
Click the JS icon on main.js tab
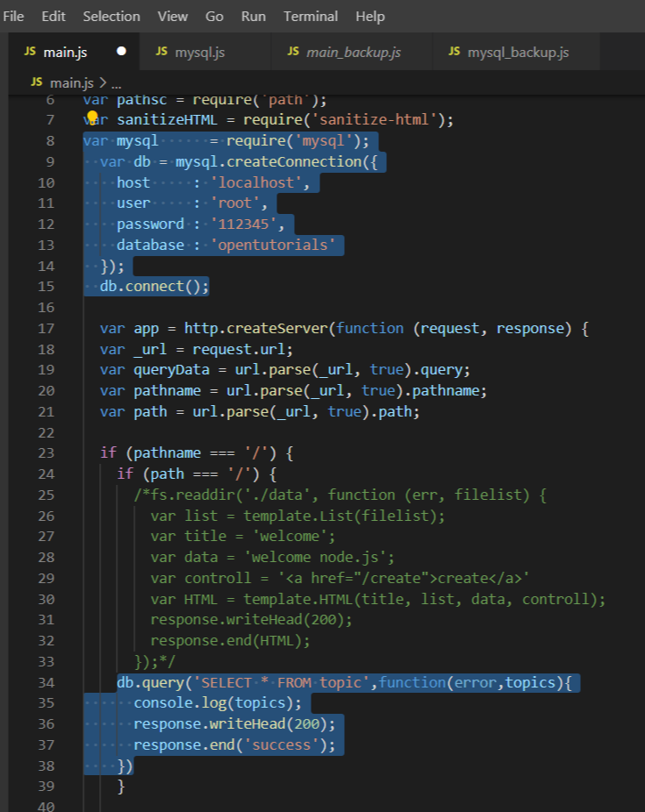click(30, 51)
